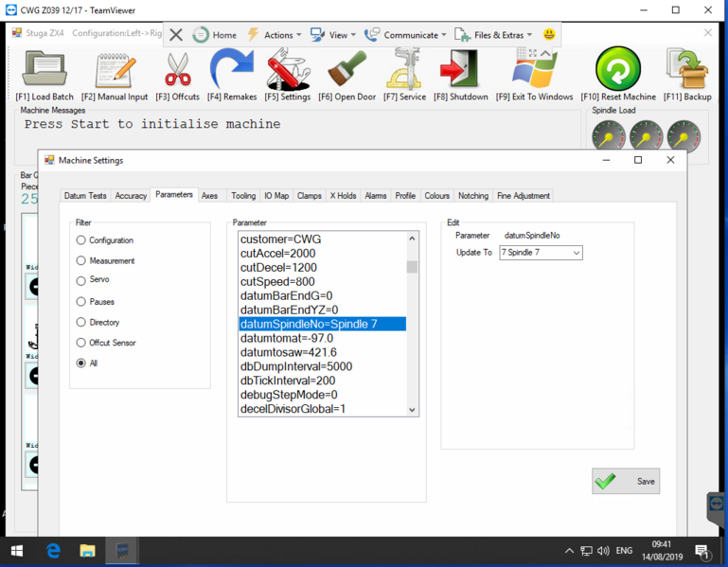The height and width of the screenshot is (567, 728).
Task: Open F7 Service caliper icon
Action: pos(404,70)
